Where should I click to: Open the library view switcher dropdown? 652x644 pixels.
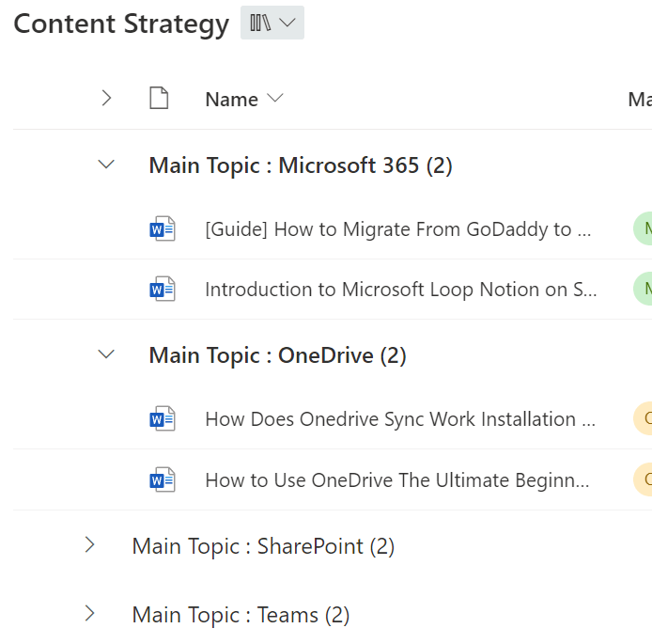pyautogui.click(x=272, y=23)
